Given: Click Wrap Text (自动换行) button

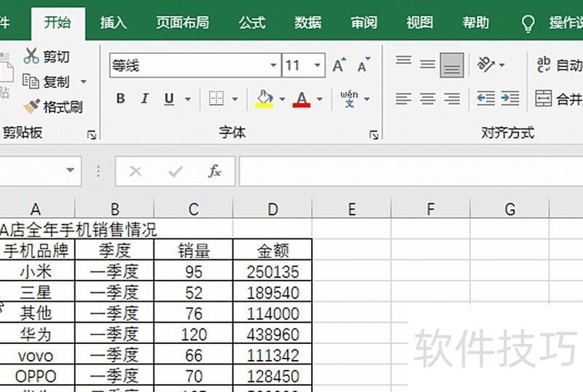Looking at the screenshot, I should (x=559, y=65).
